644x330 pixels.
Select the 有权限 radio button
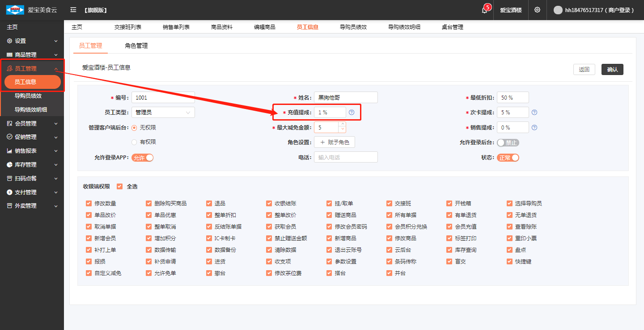[x=134, y=142]
